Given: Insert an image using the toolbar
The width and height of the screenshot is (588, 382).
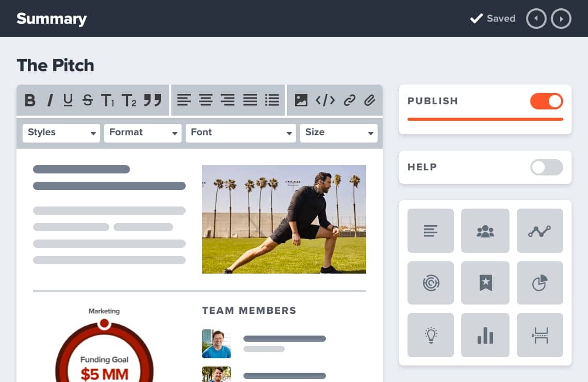Looking at the screenshot, I should [300, 101].
